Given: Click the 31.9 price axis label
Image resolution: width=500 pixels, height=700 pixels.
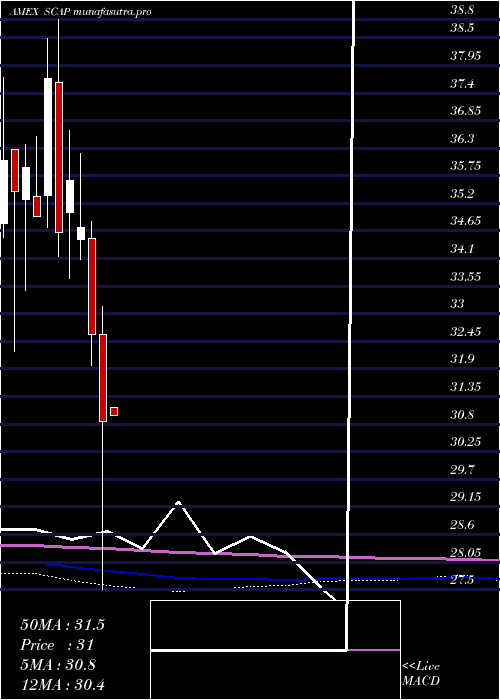Looking at the screenshot, I should 462,358.
